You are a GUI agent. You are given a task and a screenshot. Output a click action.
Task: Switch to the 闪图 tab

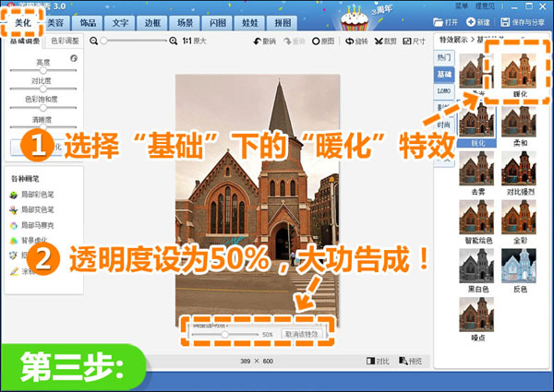[x=218, y=23]
